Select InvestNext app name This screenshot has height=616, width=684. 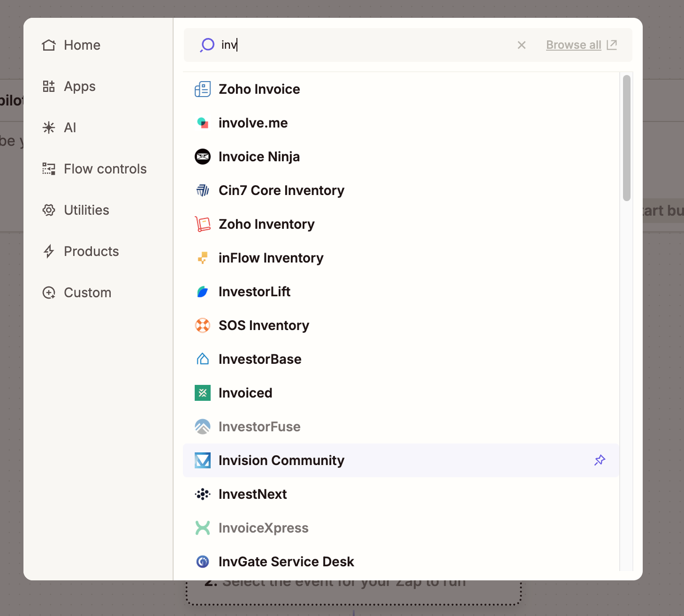pyautogui.click(x=252, y=494)
